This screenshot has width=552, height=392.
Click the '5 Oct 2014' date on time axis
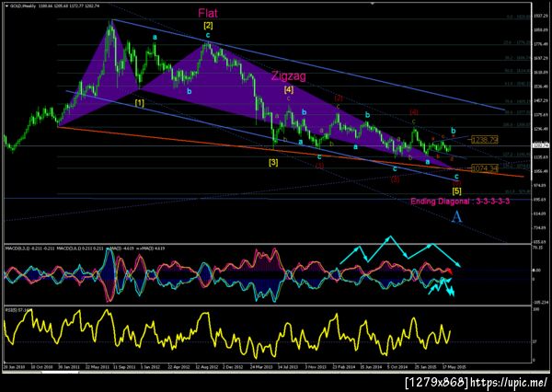397,367
